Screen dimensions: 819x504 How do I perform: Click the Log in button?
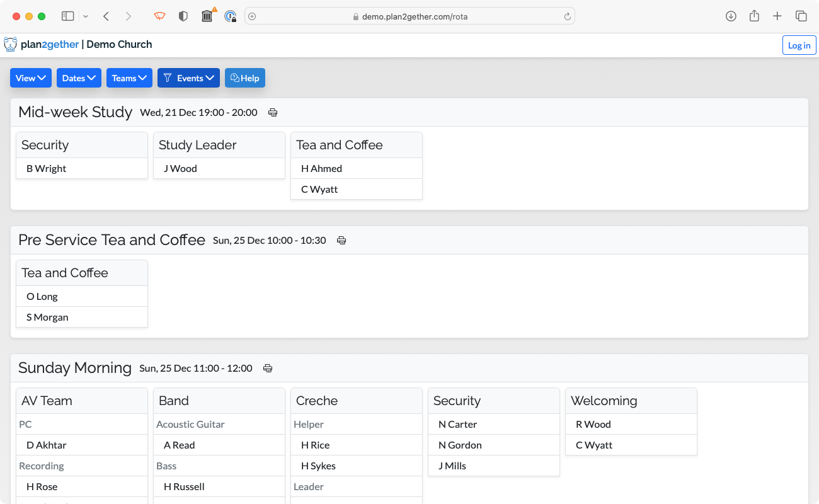(799, 45)
